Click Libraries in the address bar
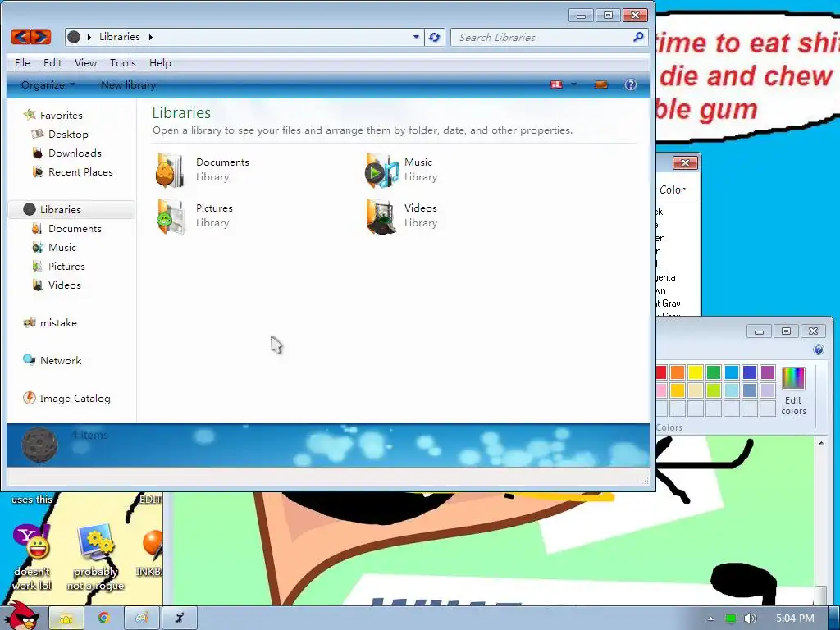 (120, 37)
